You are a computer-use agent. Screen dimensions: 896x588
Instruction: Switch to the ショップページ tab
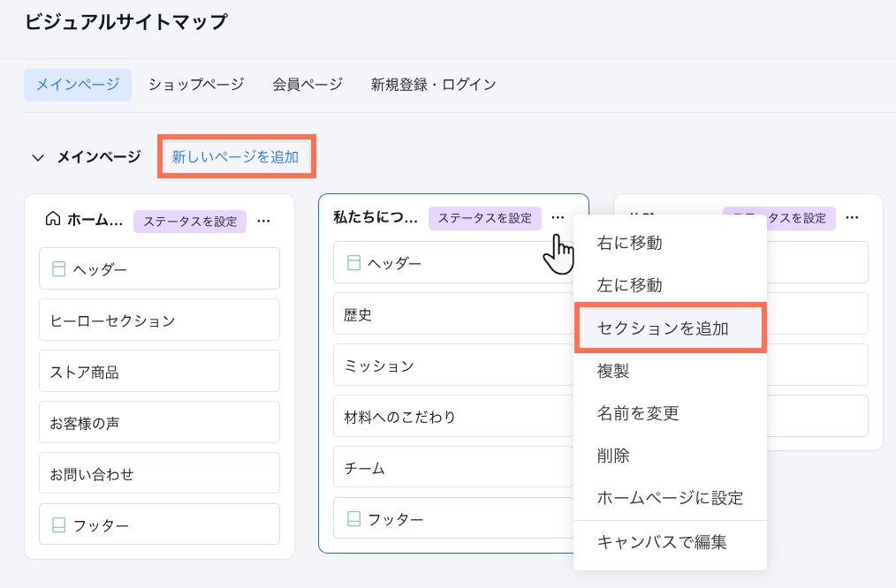196,84
